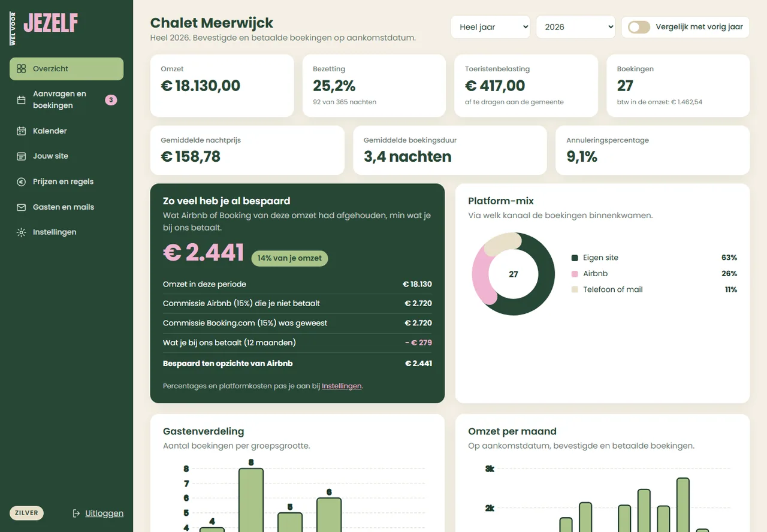
Task: Click Gemiddelde nachtprijs value € 158,78
Action: 191,157
